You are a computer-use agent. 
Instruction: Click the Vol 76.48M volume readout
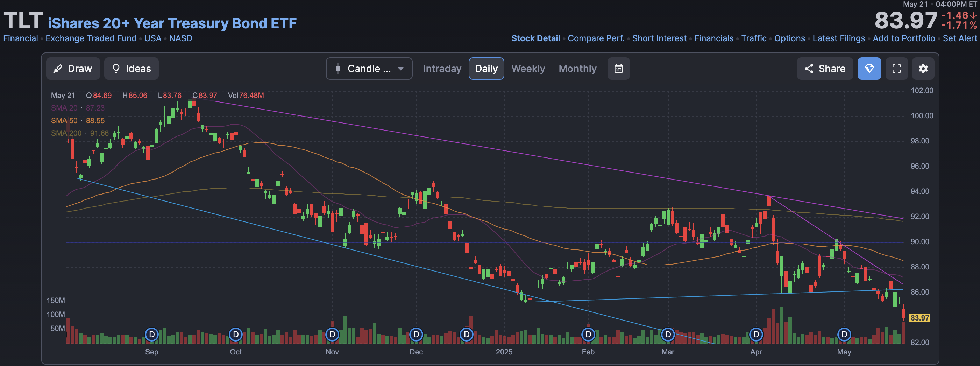246,96
